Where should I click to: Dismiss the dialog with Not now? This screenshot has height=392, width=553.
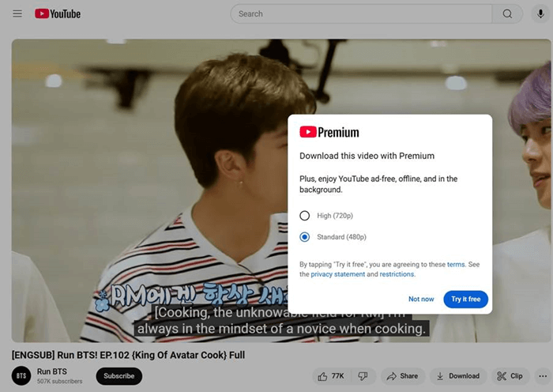pos(421,299)
